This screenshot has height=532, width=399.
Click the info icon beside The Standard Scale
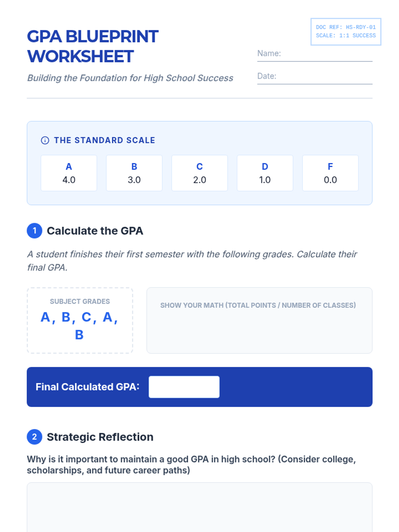click(x=45, y=140)
